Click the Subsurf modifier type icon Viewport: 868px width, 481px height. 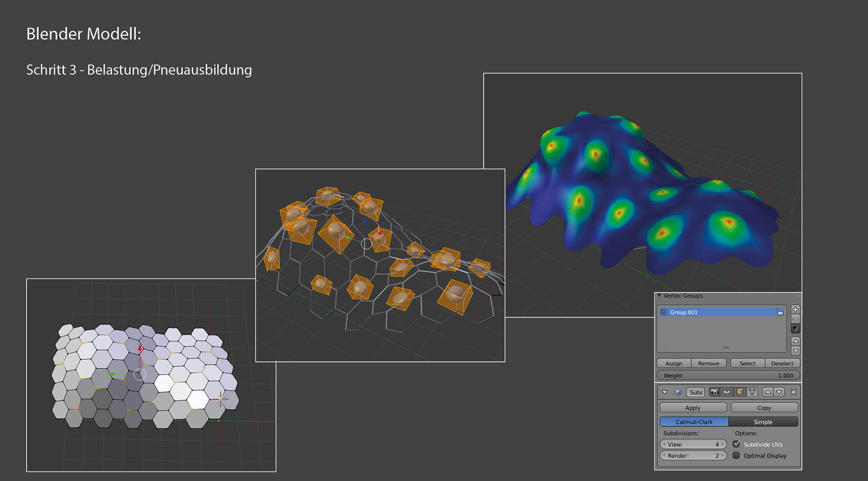pos(678,392)
